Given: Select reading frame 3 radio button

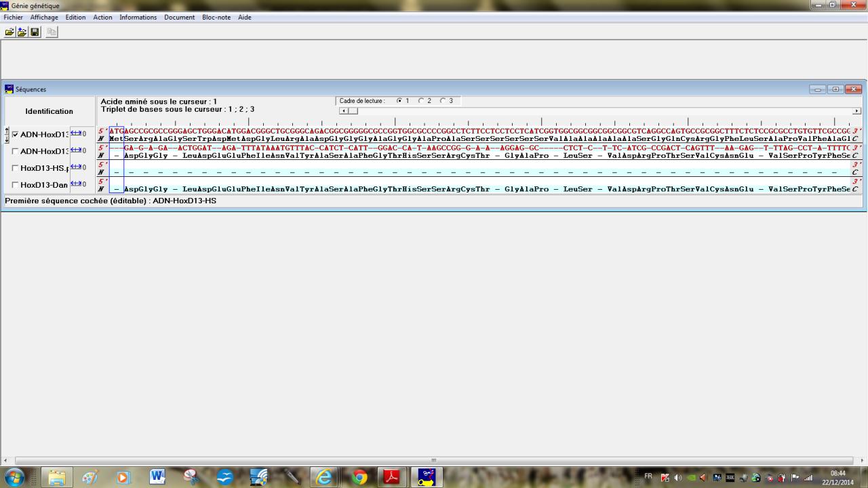Looking at the screenshot, I should 443,101.
